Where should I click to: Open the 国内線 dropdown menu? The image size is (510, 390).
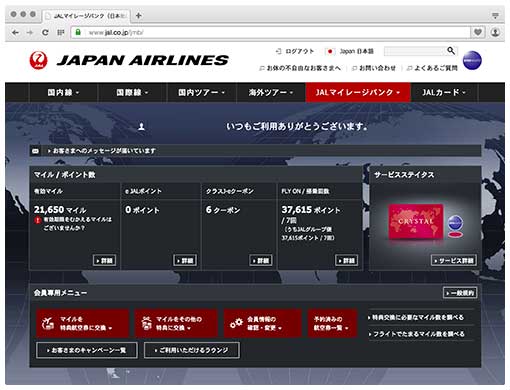63,92
